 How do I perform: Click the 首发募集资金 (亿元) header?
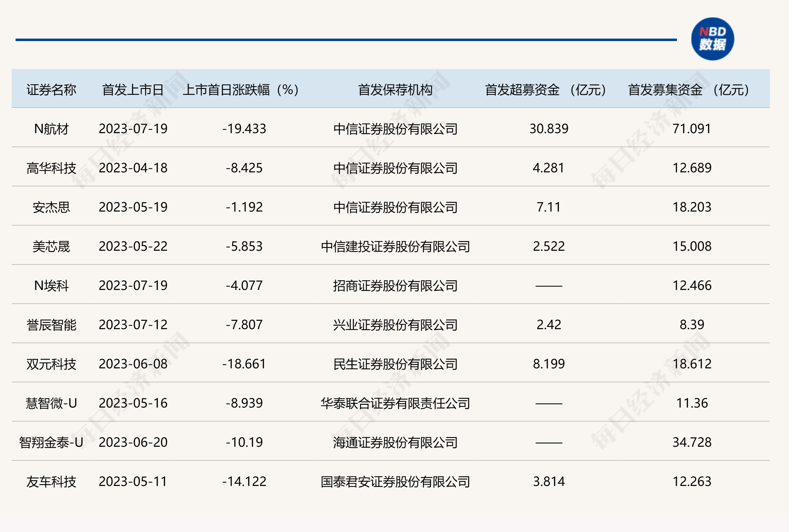pos(689,90)
